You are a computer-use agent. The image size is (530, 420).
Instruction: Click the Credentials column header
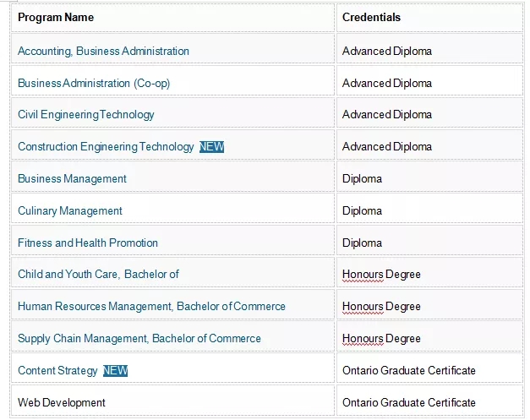tap(371, 17)
